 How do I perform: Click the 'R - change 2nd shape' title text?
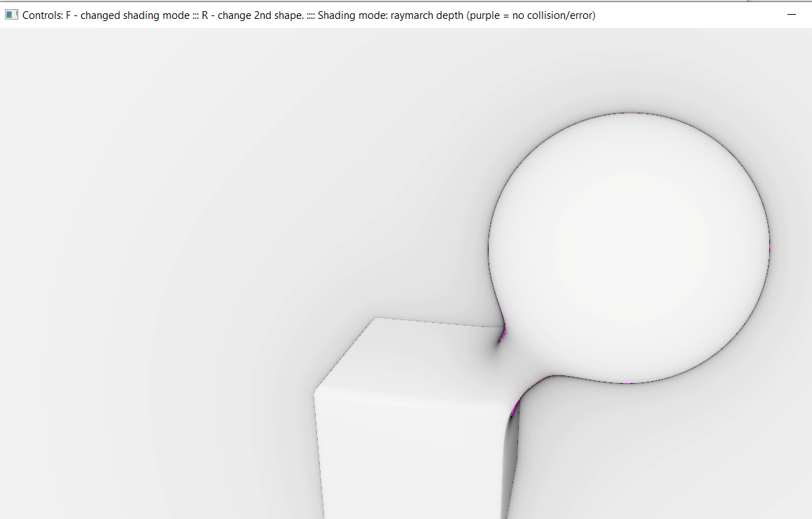(x=252, y=15)
